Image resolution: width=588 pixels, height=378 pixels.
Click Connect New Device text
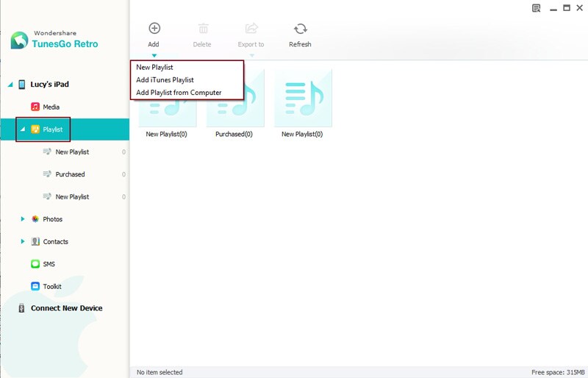[66, 308]
